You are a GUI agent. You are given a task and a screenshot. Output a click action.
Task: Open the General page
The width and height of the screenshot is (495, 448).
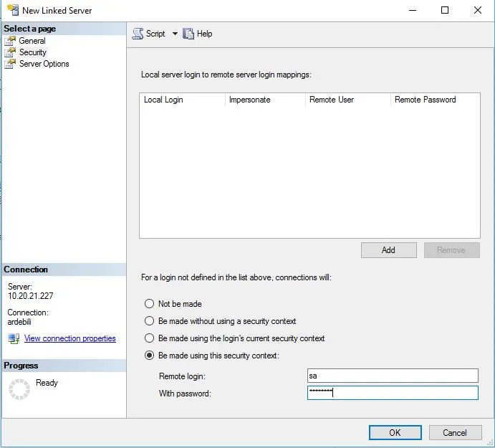[32, 41]
